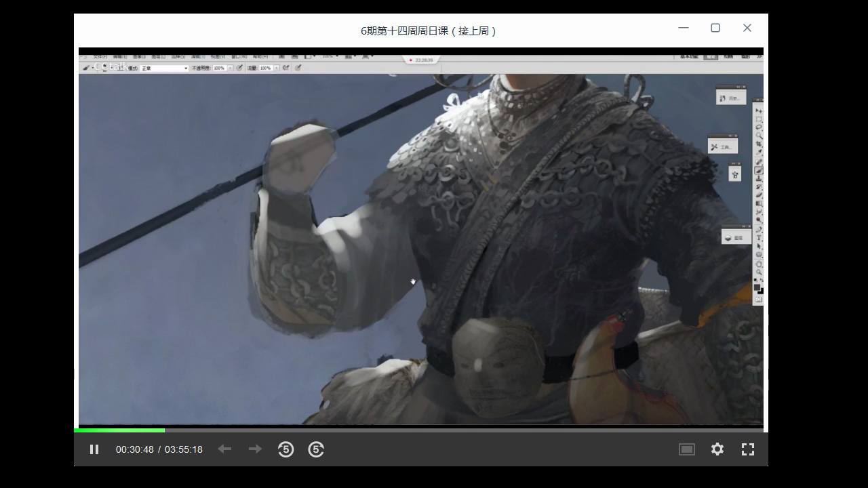Select the Rectangular Marquee tool
868x488 pixels.
click(x=759, y=119)
